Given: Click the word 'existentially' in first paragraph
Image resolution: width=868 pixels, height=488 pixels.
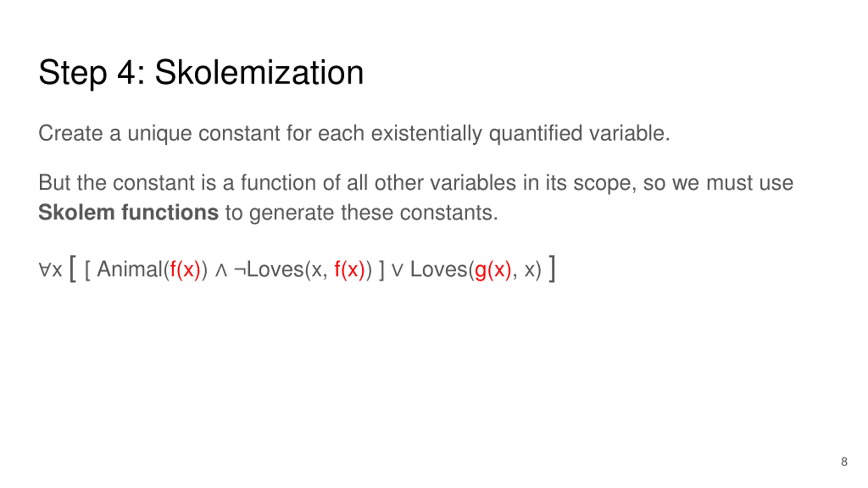Looking at the screenshot, I should [426, 133].
